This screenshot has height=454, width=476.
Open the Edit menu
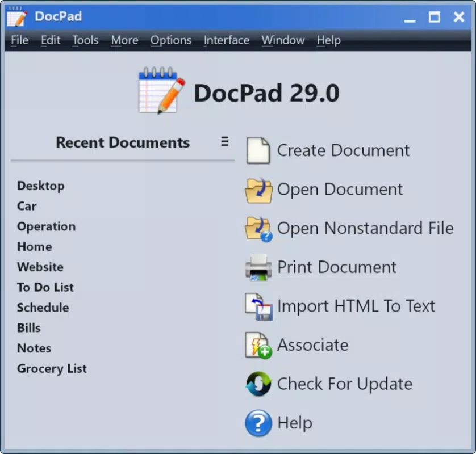tap(51, 40)
